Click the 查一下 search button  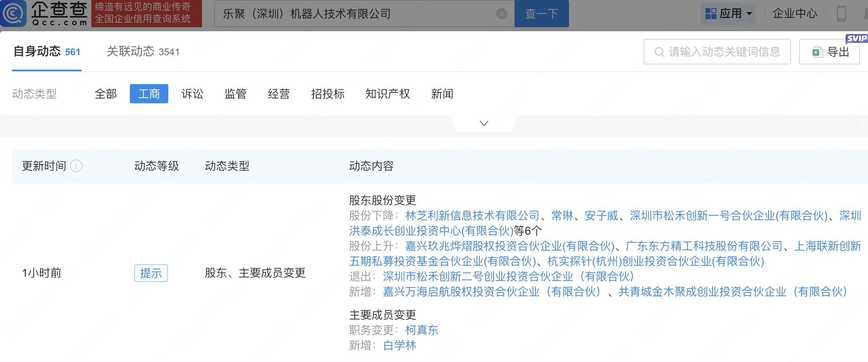coord(542,14)
